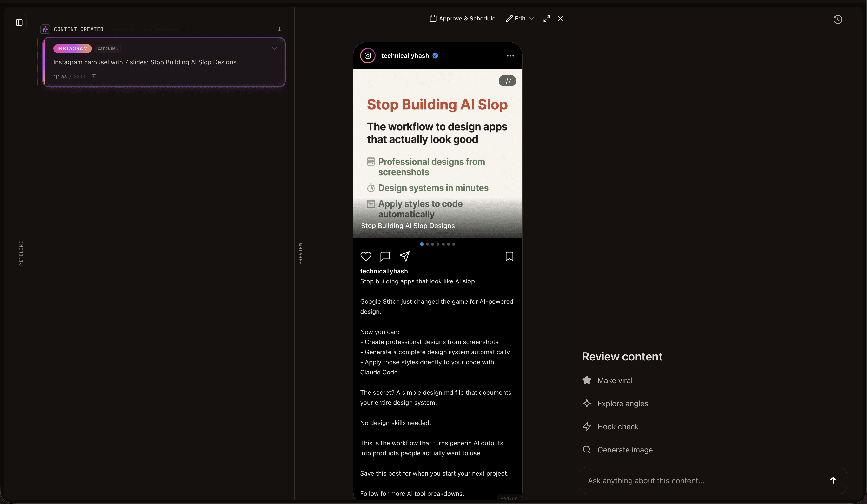Click the Generate image magnifier icon

587,449
